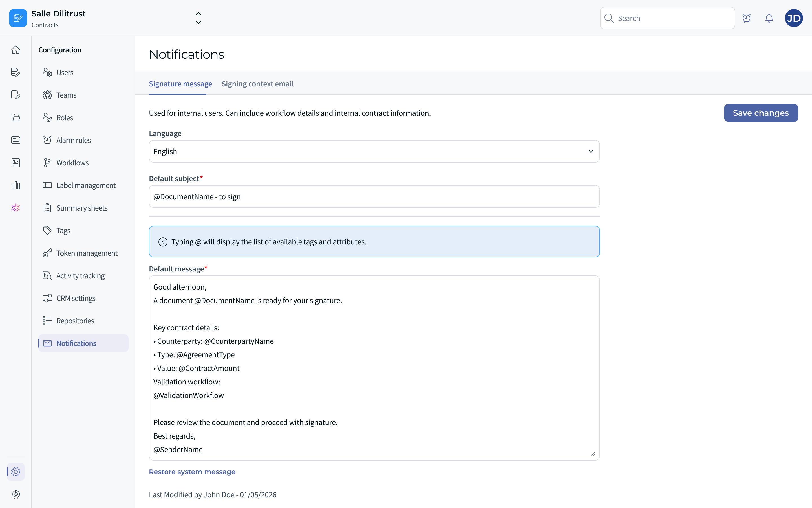
Task: Click the Save changes button
Action: click(x=761, y=113)
